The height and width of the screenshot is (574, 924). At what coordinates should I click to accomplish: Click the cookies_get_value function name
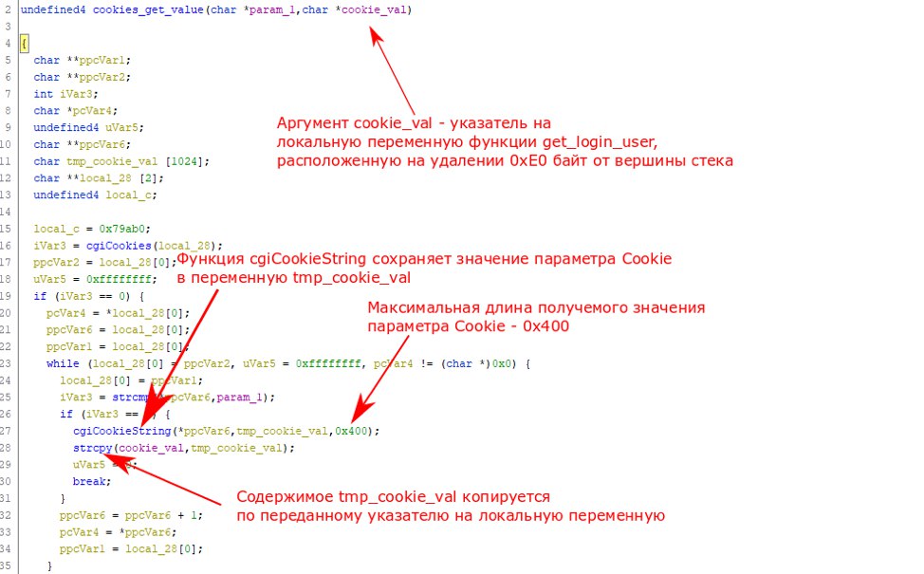tap(148, 10)
